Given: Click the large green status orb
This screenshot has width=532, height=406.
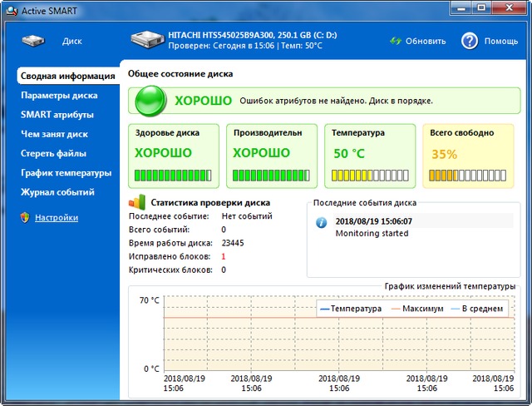Looking at the screenshot, I should pyautogui.click(x=151, y=101).
